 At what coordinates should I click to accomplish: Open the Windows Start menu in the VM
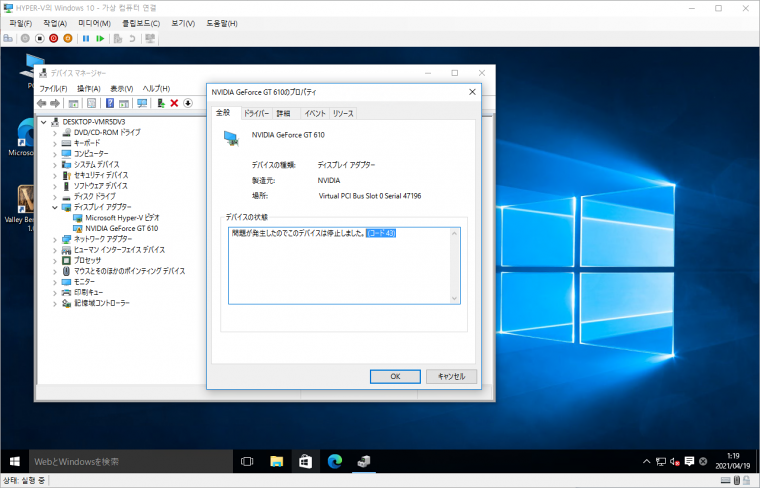[x=15, y=461]
